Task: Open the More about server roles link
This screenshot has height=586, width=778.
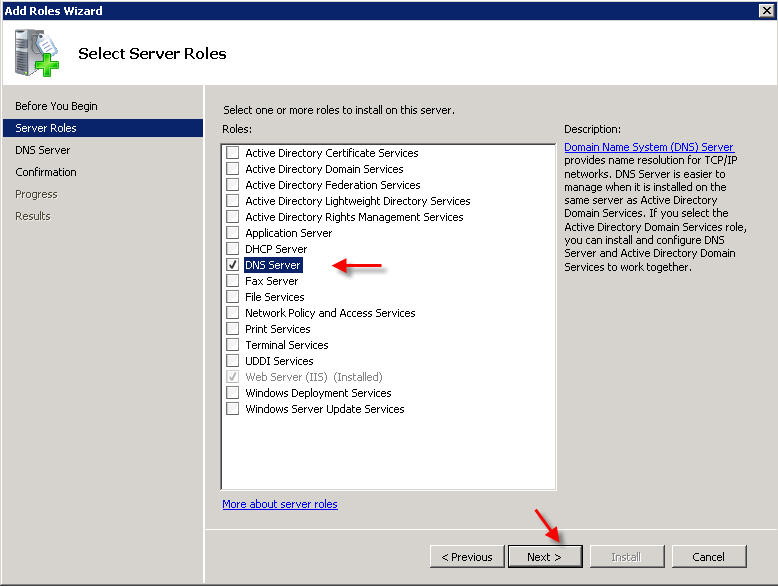Action: click(280, 504)
